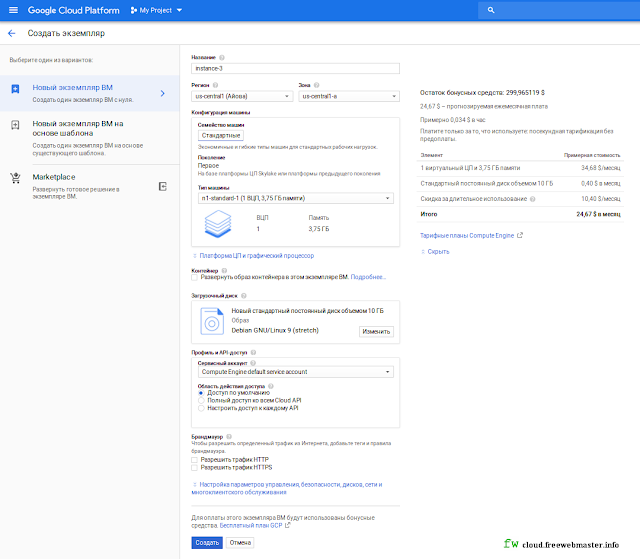
Task: Go back with the left arrow icon
Action: tap(11, 33)
